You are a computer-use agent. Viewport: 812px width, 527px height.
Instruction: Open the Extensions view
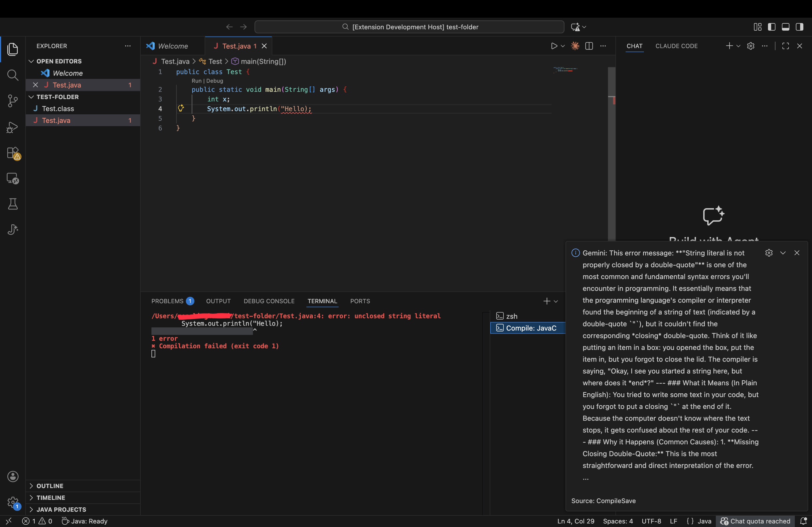[x=13, y=153]
